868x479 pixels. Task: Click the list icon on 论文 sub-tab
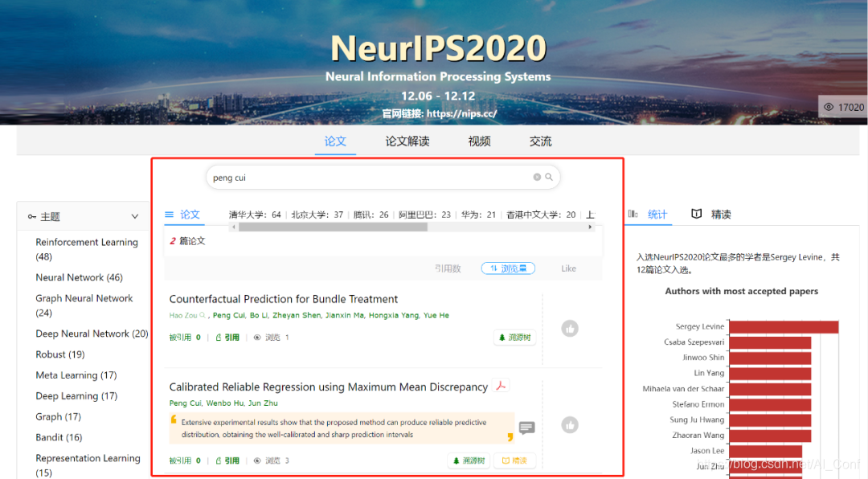(x=170, y=215)
